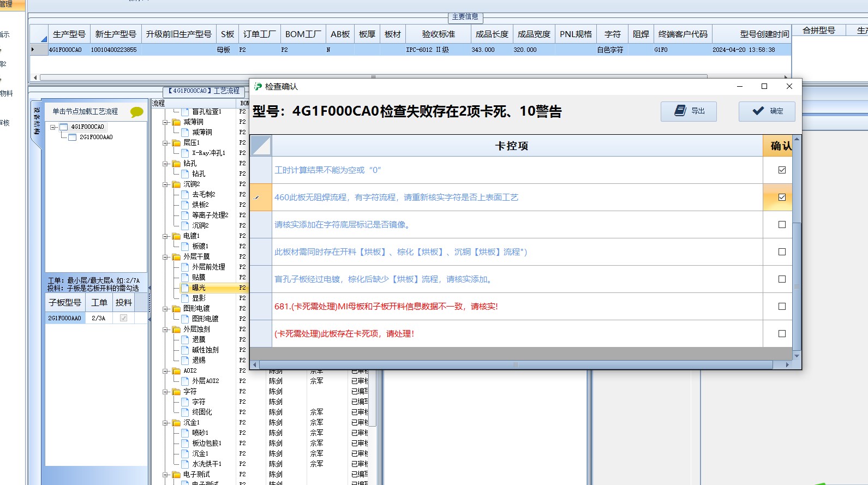Click the 图形电镀 folder icon
The image size is (868, 485).
[x=177, y=309]
